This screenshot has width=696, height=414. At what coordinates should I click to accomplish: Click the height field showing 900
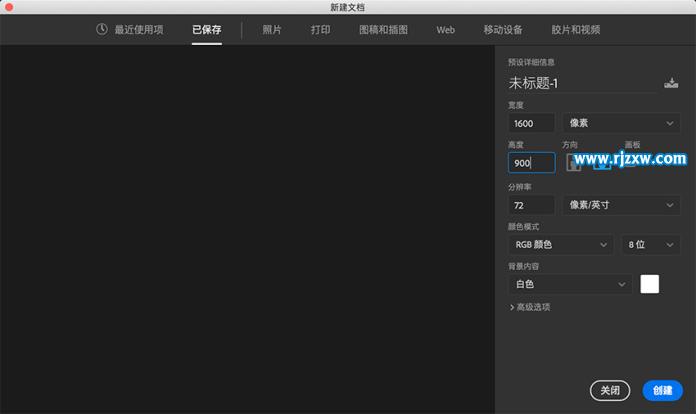pyautogui.click(x=531, y=163)
